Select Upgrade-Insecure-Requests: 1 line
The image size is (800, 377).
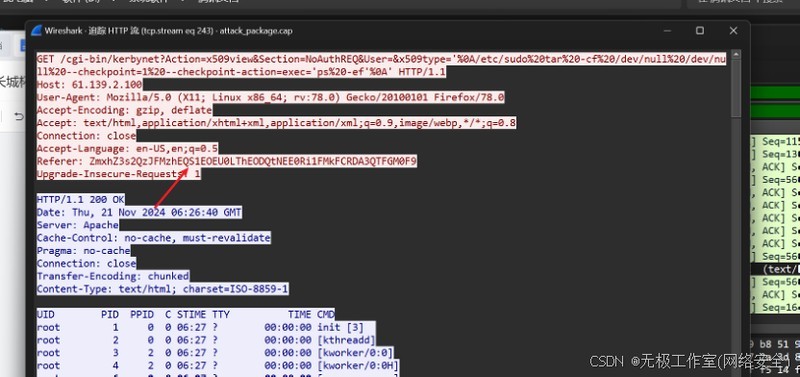[x=119, y=174]
